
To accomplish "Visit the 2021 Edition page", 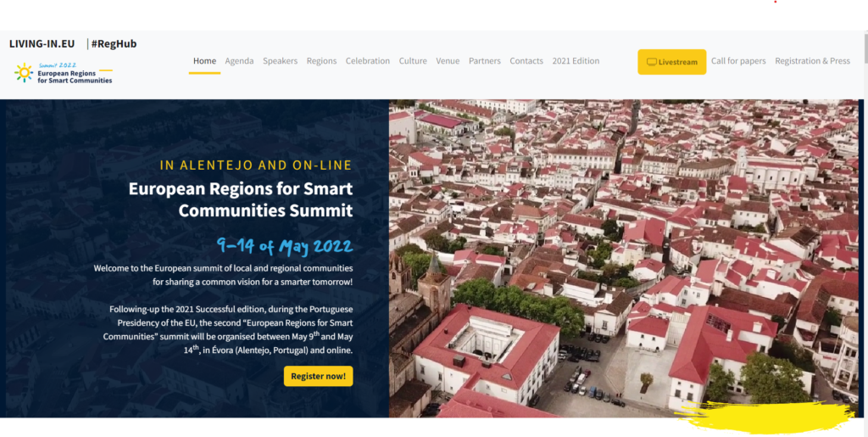I will [x=576, y=61].
